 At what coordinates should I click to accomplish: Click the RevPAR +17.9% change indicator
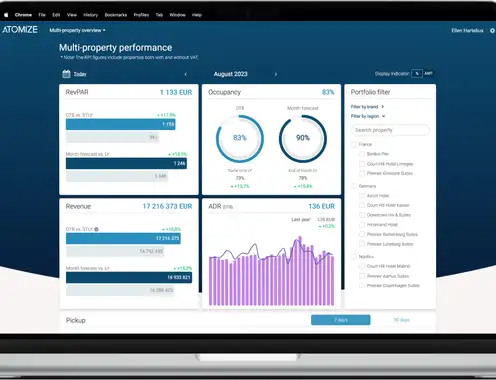tap(166, 115)
